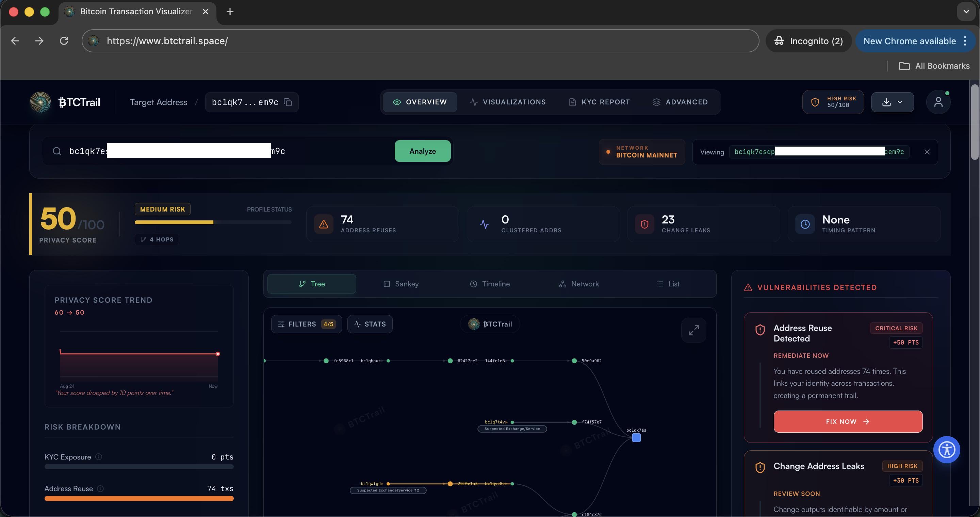Expand Chrome tab search chevron
The height and width of the screenshot is (517, 980).
tap(966, 12)
